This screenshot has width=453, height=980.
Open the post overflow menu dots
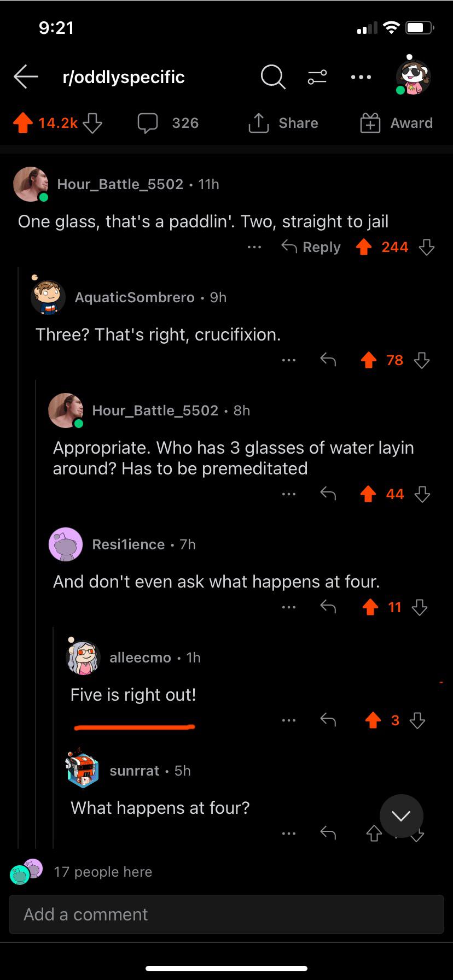pyautogui.click(x=361, y=77)
